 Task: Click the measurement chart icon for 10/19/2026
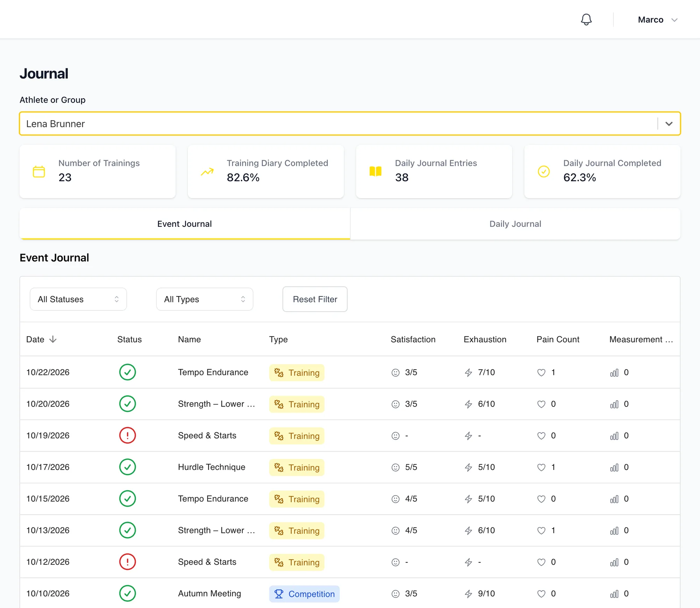click(614, 436)
